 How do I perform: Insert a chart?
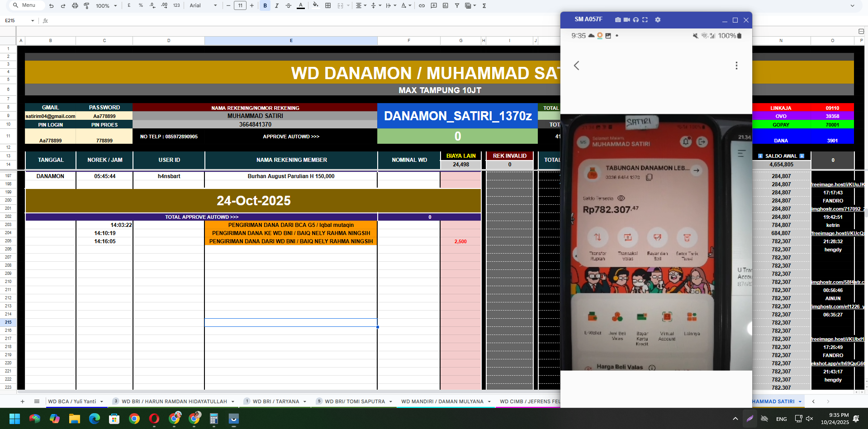click(445, 5)
